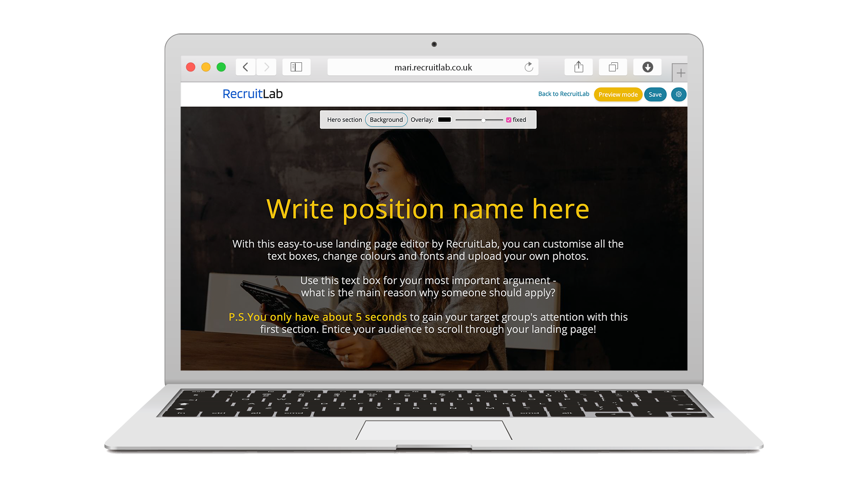Click the RecruitLab settings gear icon
The image size is (868, 488).
[x=679, y=94]
